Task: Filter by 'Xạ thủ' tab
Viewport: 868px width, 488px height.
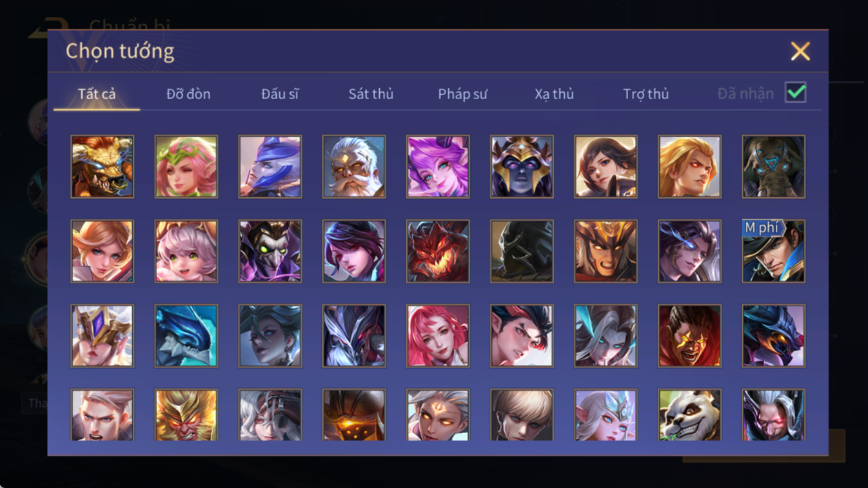Action: click(x=554, y=94)
